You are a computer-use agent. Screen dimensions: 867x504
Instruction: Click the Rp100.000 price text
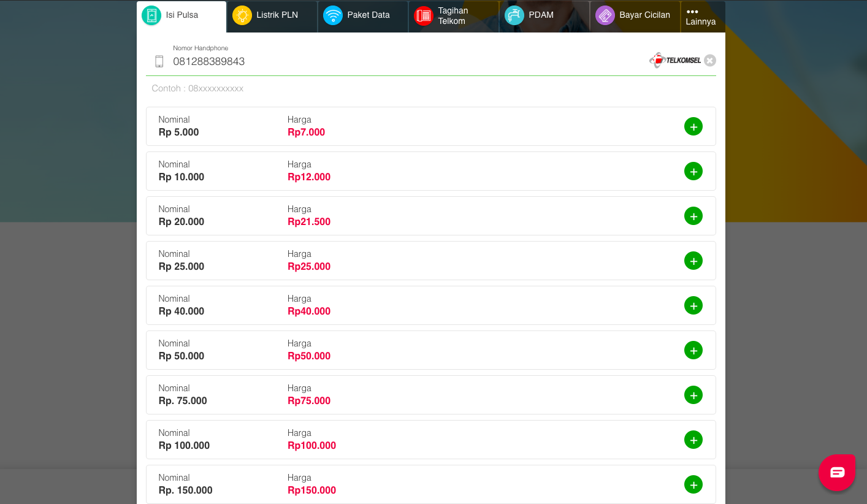click(x=311, y=446)
